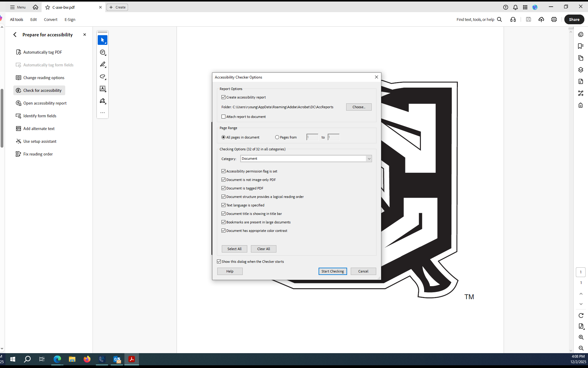588x368 pixels.
Task: Select the annotation Selection tool
Action: pyautogui.click(x=103, y=40)
